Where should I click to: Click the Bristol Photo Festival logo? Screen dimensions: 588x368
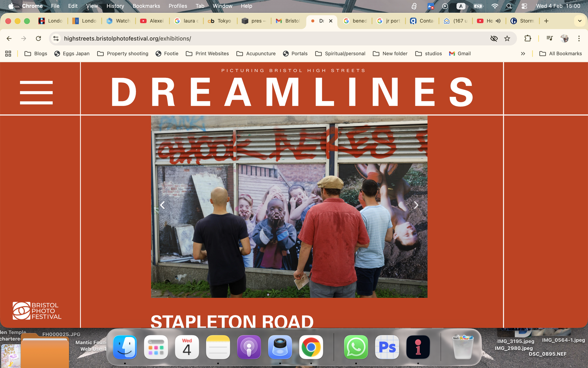[x=37, y=311]
